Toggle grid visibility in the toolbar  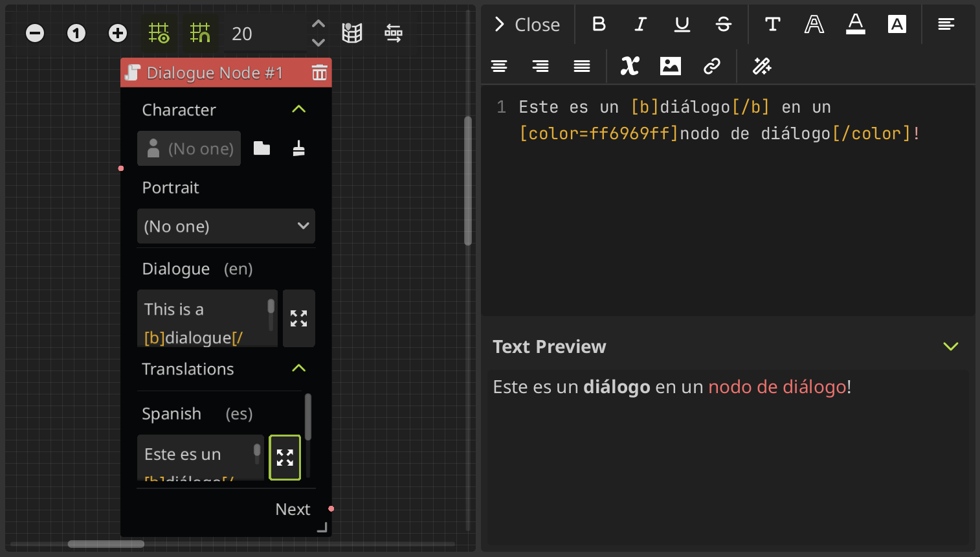[159, 32]
